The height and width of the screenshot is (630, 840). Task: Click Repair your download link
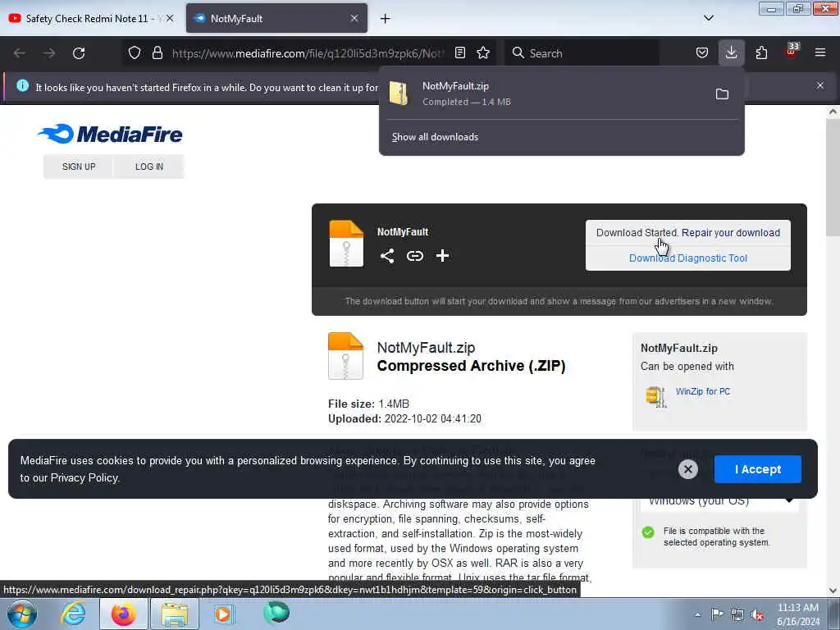tap(731, 233)
